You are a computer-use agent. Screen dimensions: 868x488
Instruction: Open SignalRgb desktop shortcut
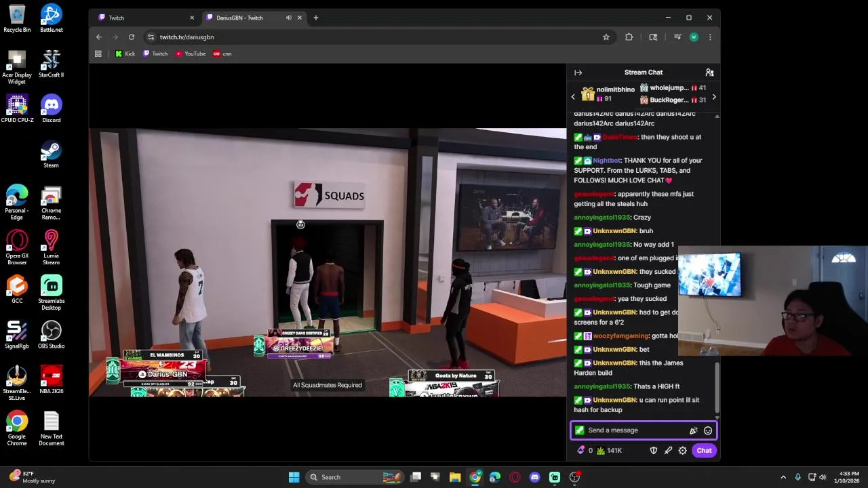(x=17, y=335)
